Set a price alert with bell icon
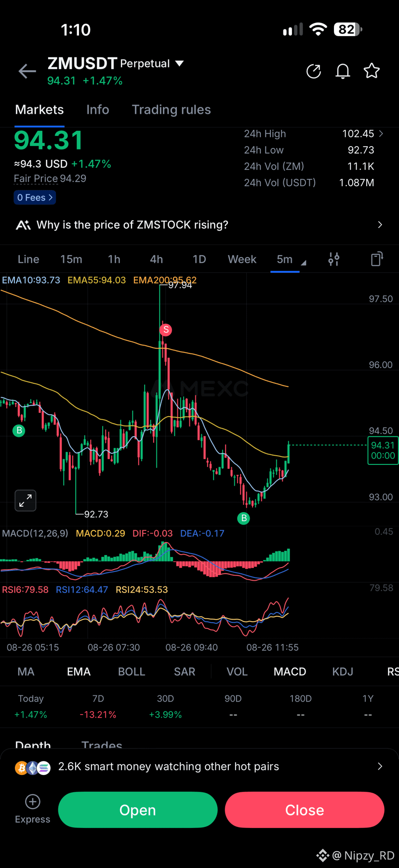This screenshot has height=868, width=399. 343,71
